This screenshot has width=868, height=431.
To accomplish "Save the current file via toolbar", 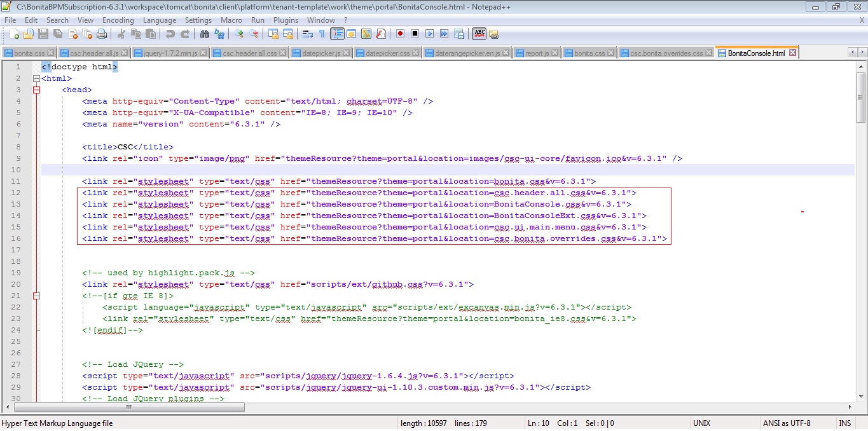I will pyautogui.click(x=43, y=34).
